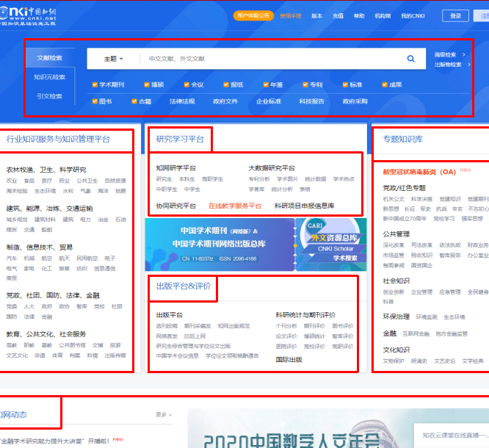Open the 主题 search field dropdown

point(113,59)
